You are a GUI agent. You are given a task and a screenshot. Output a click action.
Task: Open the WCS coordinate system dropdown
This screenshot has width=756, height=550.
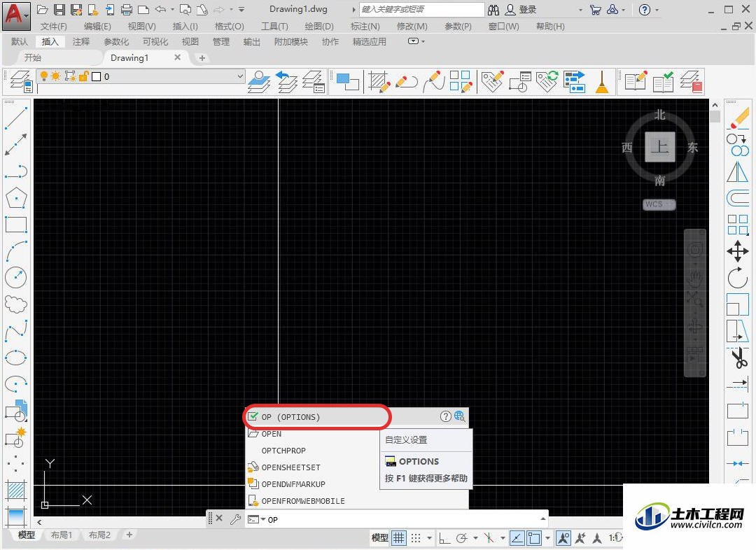click(659, 204)
